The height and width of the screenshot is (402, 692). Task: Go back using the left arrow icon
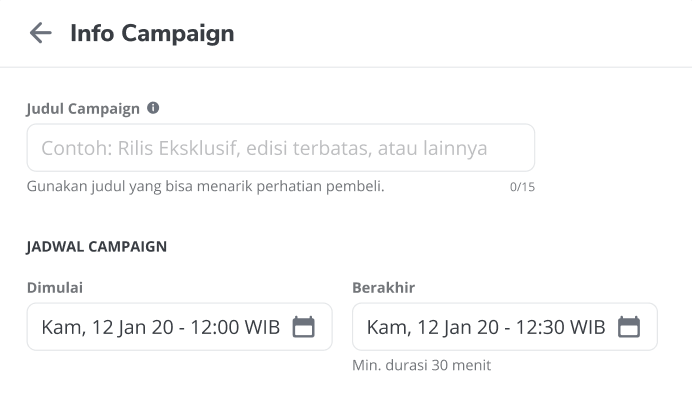click(41, 33)
